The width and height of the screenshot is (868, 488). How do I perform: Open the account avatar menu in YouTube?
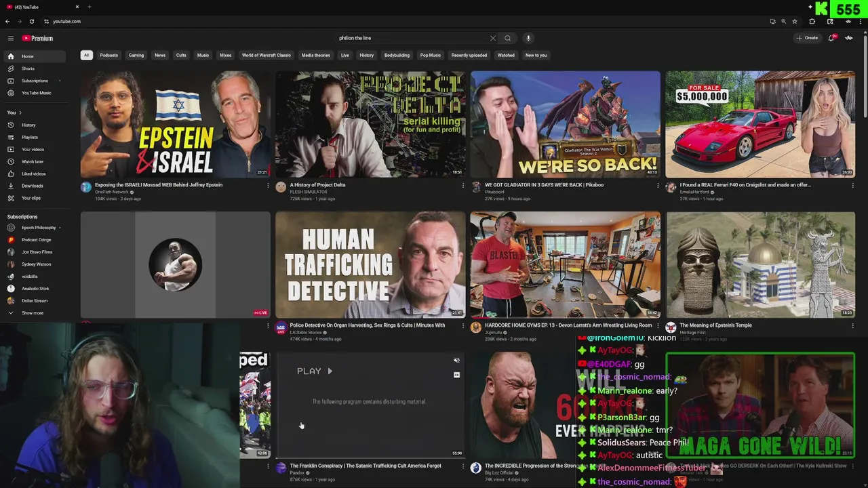(x=849, y=38)
